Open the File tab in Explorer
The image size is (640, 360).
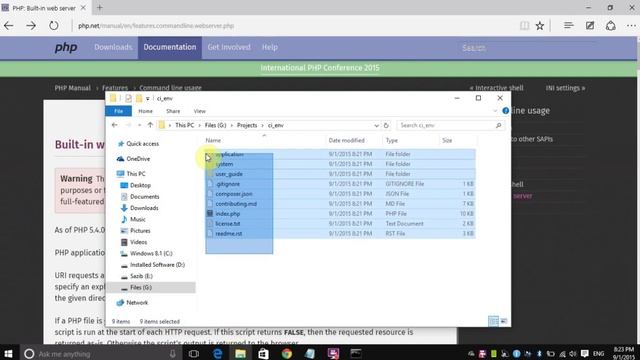[x=118, y=111]
